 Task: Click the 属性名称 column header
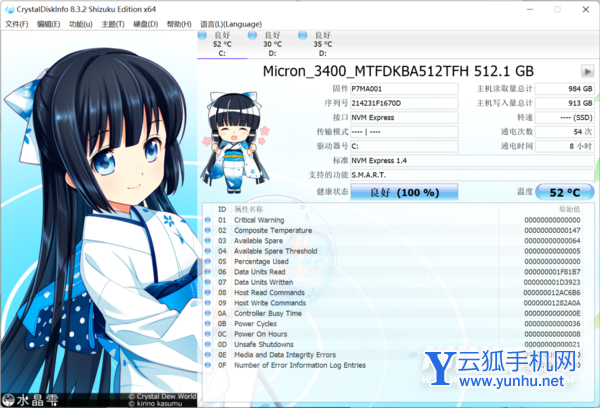pyautogui.click(x=248, y=209)
